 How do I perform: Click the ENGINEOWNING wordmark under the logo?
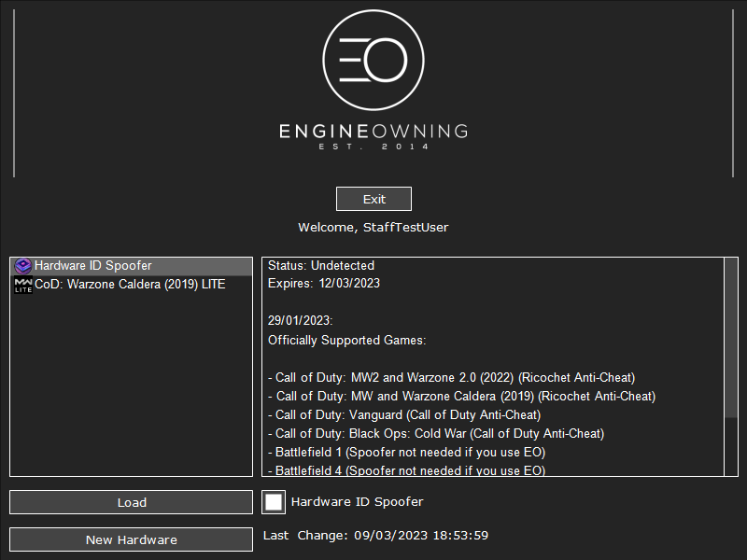373,132
